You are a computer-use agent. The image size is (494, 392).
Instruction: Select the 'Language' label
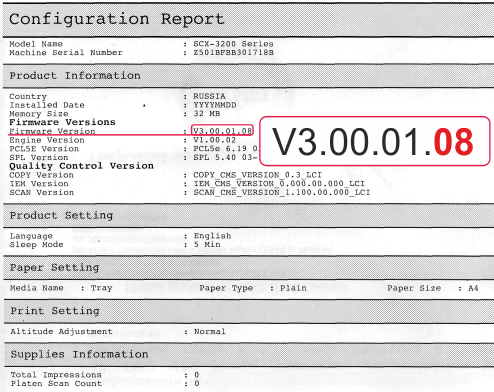tap(31, 236)
